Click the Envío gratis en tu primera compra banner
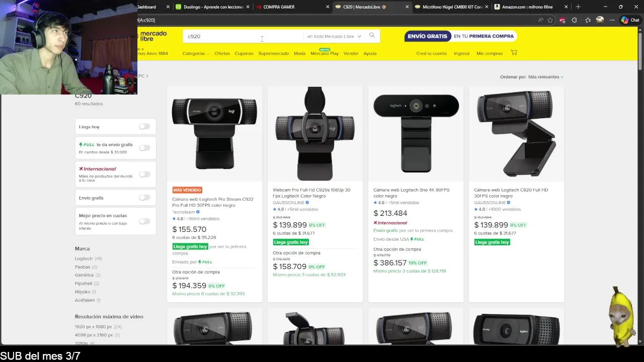Screen dimensions: 644x362 460,36
